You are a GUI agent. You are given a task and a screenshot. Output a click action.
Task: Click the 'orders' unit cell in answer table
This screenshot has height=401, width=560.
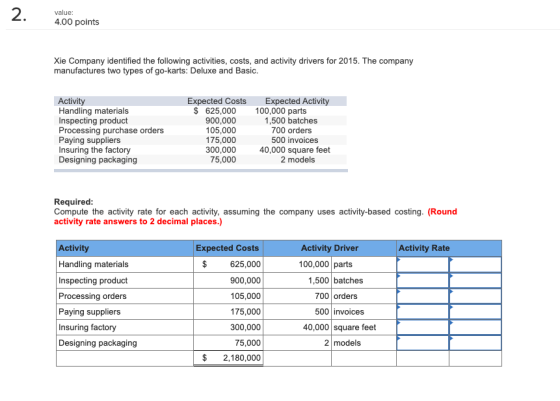tap(364, 296)
